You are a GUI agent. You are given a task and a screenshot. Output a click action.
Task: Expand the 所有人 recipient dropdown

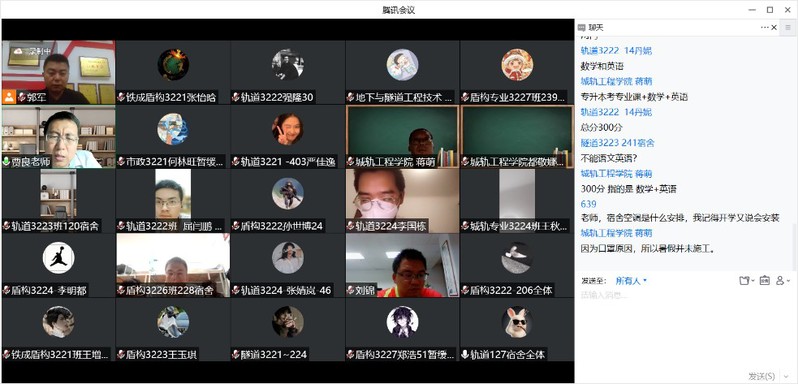point(631,281)
